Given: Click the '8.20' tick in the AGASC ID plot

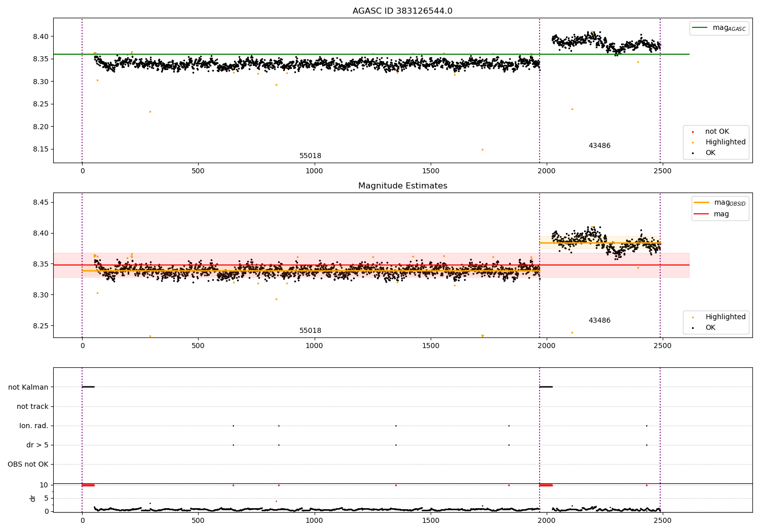Looking at the screenshot, I should (x=41, y=127).
